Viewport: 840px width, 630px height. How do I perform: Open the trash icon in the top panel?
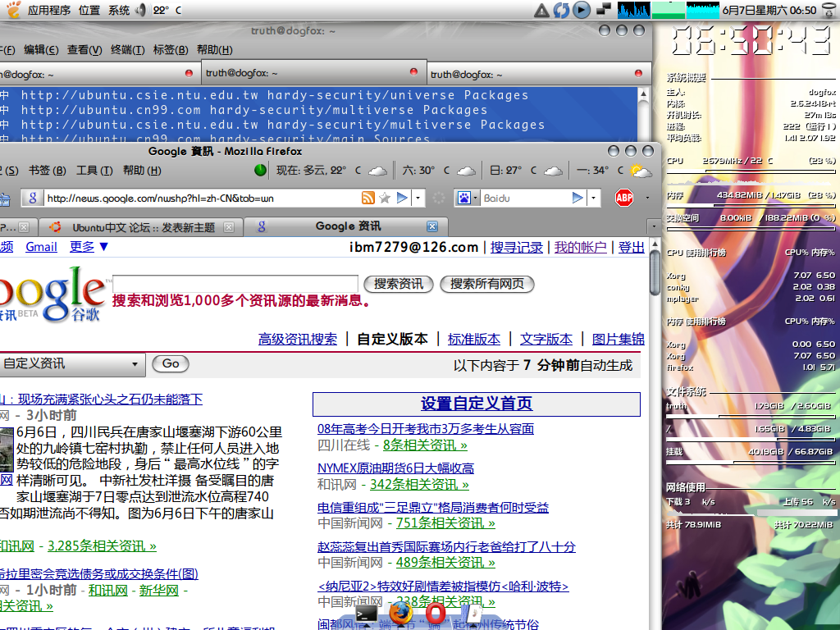tap(829, 10)
